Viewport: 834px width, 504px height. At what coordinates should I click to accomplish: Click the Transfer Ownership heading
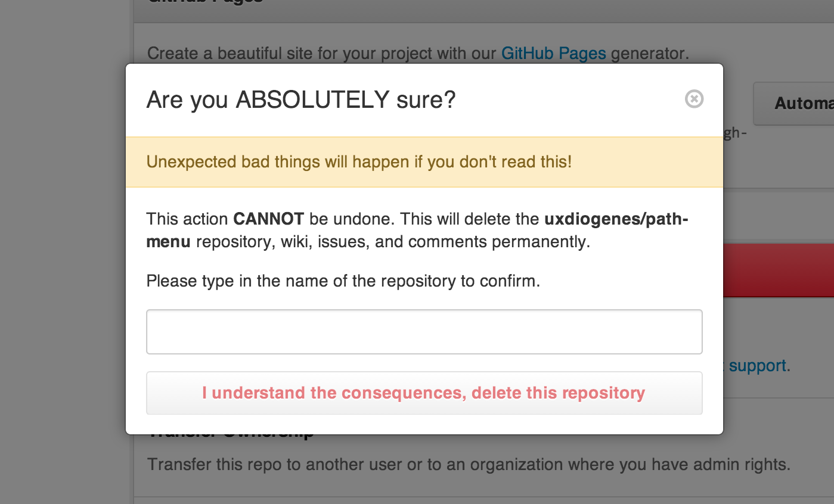point(231,431)
